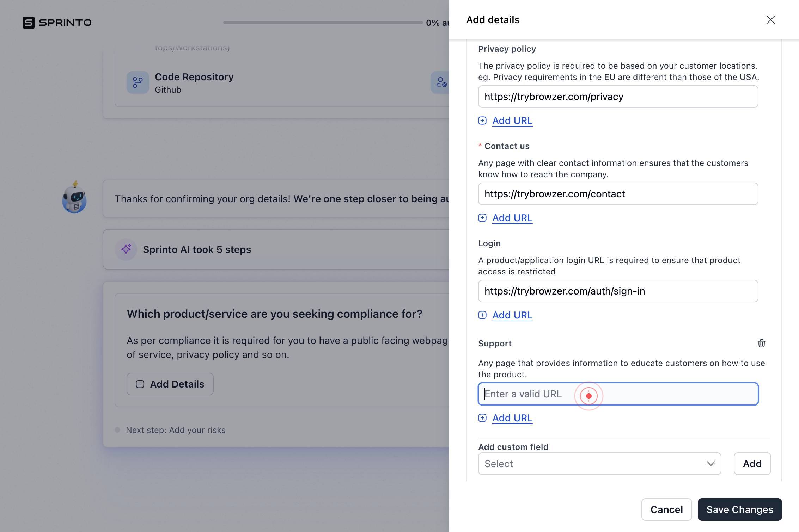Screen dimensions: 799x532
Task: Click the plus icon under Privacy policy
Action: (482, 120)
